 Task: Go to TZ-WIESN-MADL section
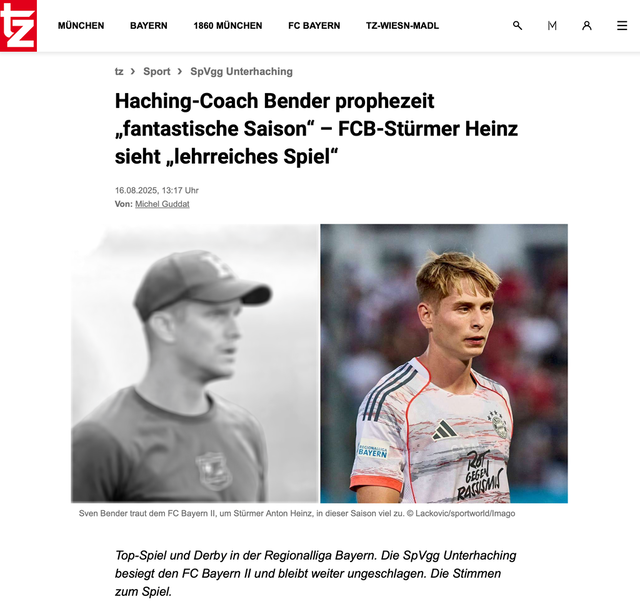(x=402, y=26)
